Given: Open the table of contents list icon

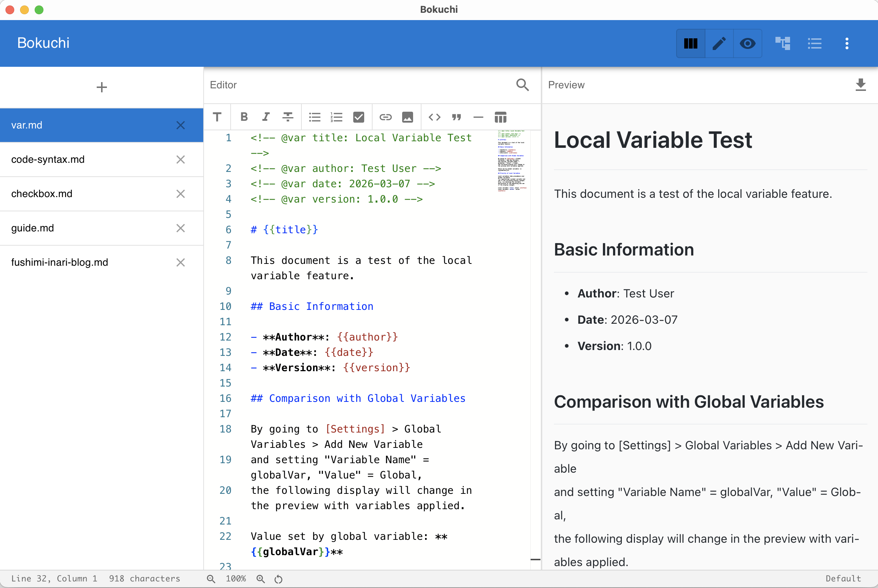Looking at the screenshot, I should [x=815, y=43].
